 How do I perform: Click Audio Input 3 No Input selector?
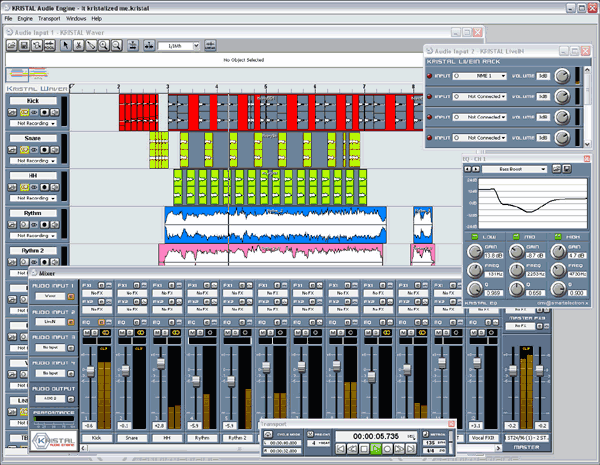50,348
